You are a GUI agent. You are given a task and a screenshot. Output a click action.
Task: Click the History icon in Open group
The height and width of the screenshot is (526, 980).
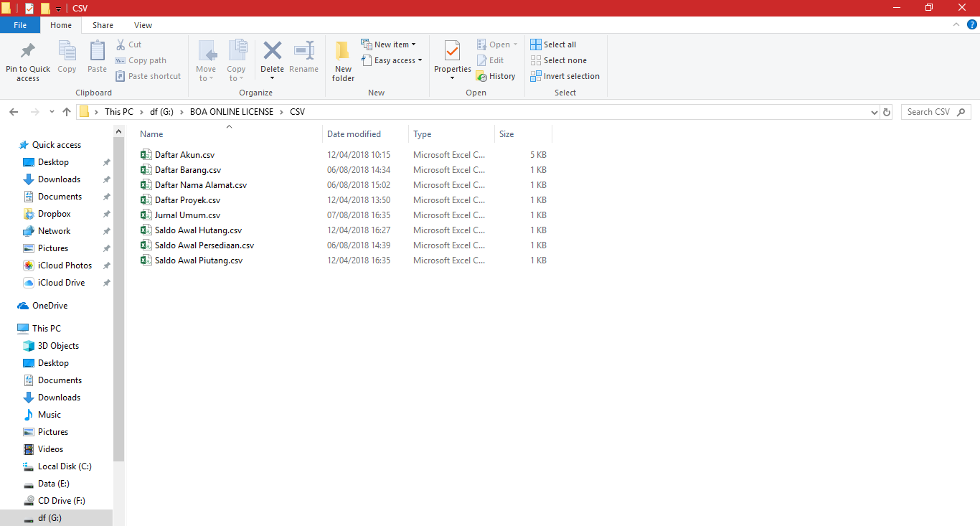(482, 76)
